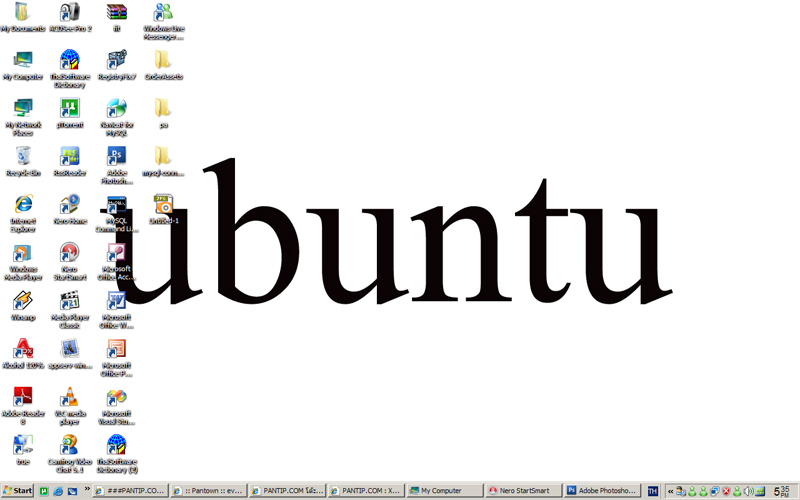This screenshot has width=800, height=500.
Task: Open the My Computer desktop icon
Action: point(22,65)
